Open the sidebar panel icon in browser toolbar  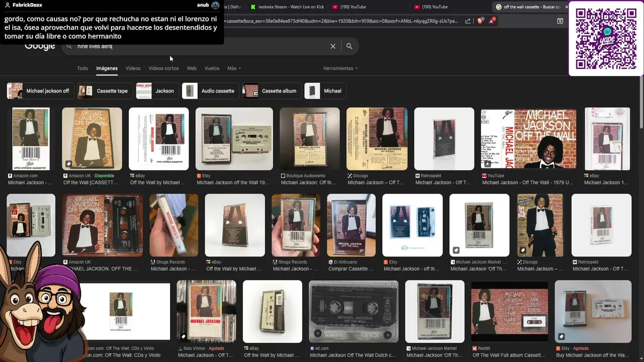point(560,21)
